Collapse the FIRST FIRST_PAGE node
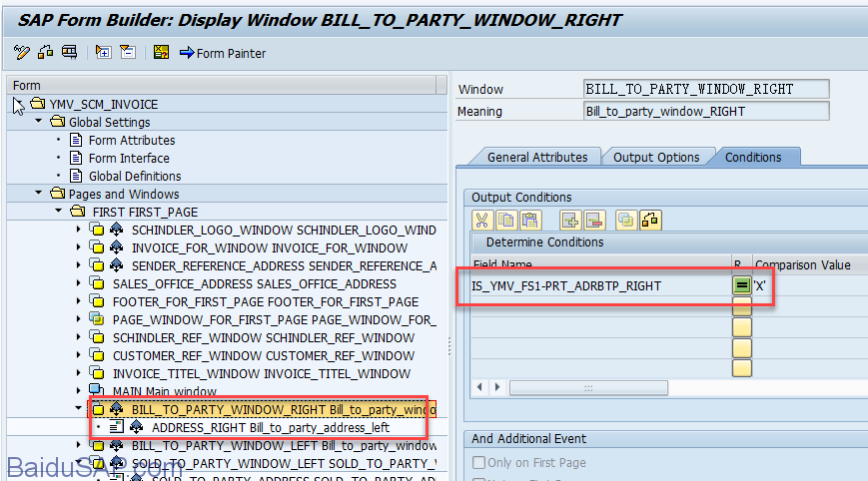Viewport: 868px width, 481px height. pyautogui.click(x=58, y=211)
